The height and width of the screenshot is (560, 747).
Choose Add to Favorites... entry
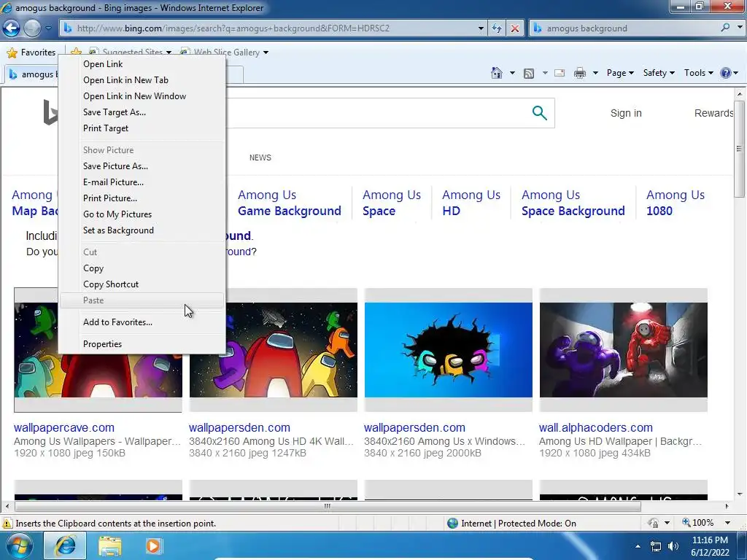coord(142,322)
